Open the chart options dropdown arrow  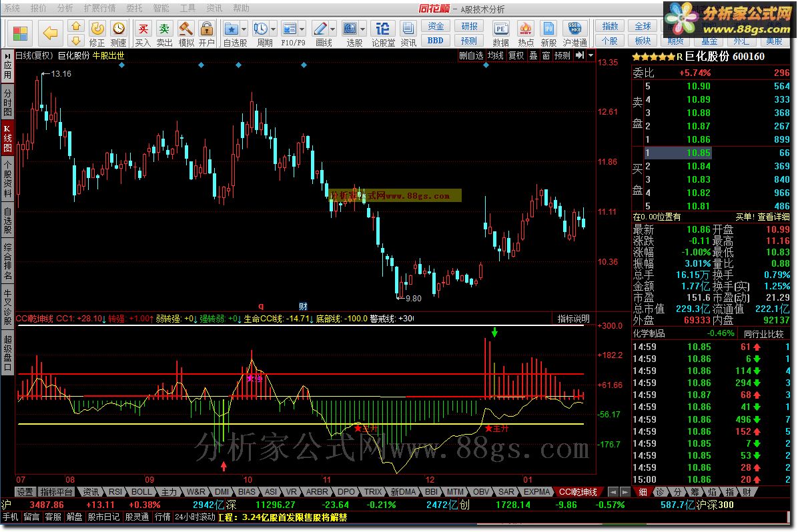[591, 55]
